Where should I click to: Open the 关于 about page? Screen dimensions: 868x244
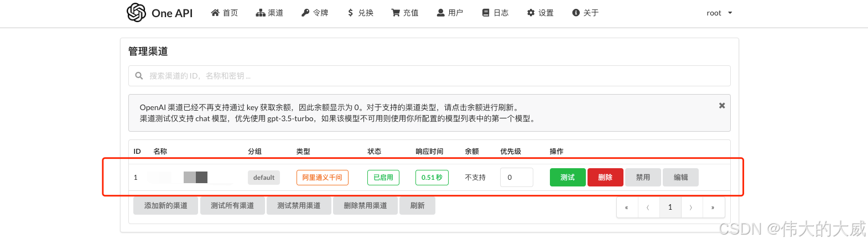pos(585,13)
